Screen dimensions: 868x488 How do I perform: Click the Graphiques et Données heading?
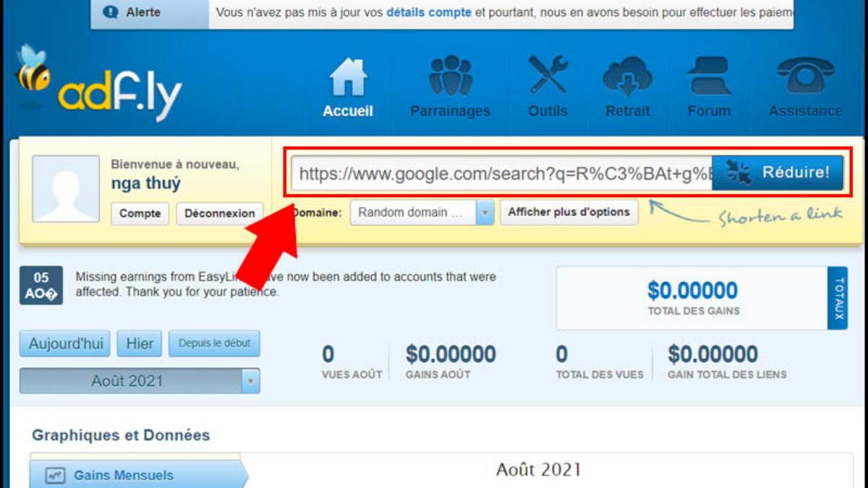coord(121,435)
